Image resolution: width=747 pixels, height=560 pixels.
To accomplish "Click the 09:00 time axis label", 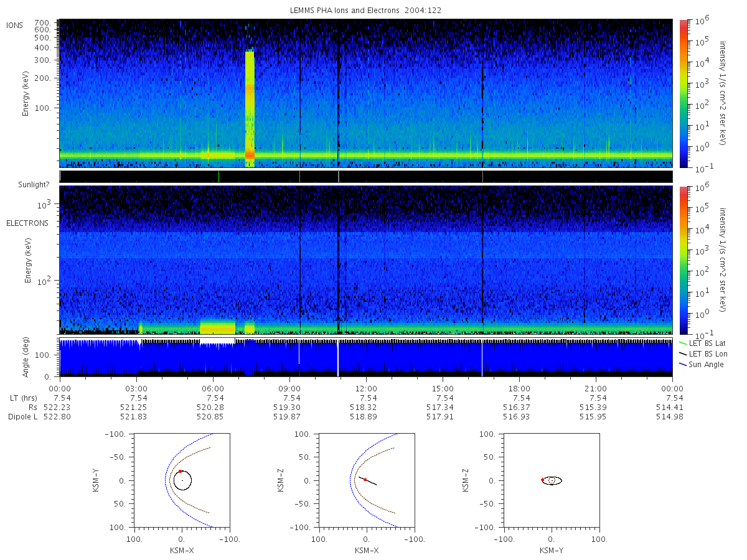I will (289, 388).
